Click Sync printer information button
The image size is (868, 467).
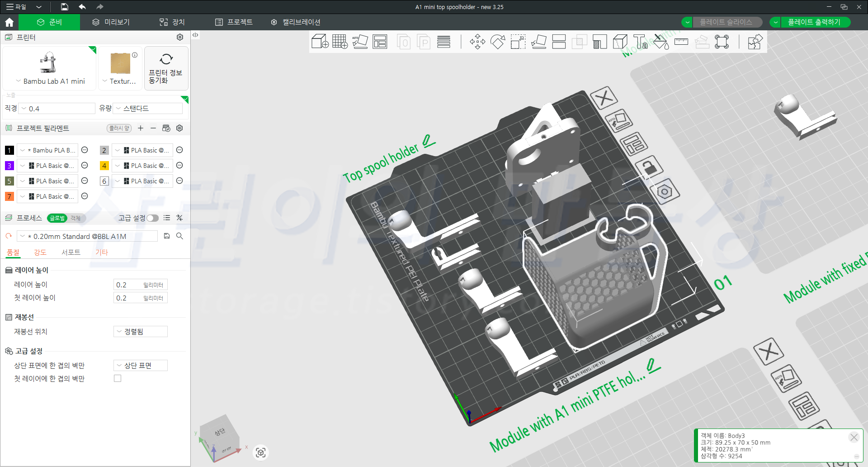click(166, 68)
